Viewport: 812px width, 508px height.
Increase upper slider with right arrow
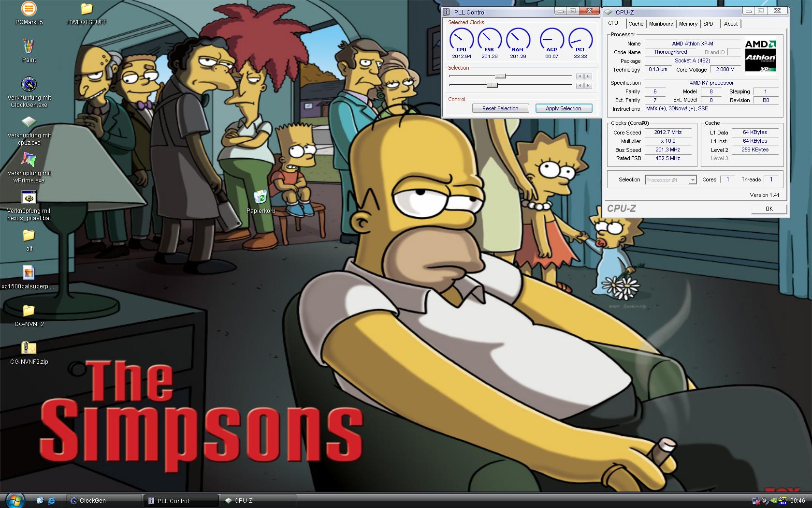[x=588, y=76]
